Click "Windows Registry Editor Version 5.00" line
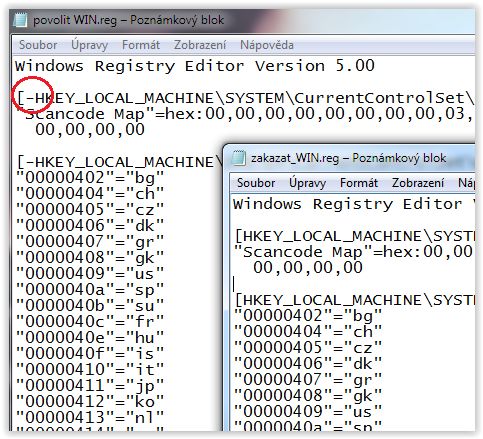 (x=195, y=66)
